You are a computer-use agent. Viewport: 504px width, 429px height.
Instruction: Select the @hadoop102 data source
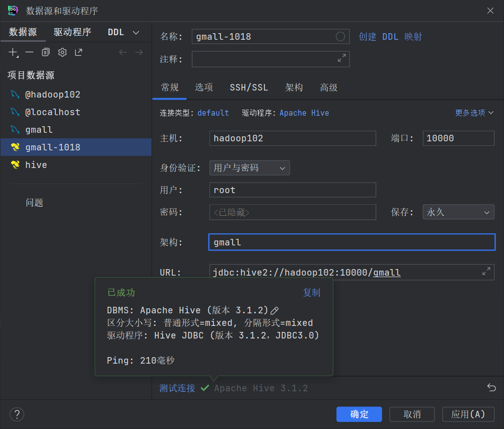point(76,95)
